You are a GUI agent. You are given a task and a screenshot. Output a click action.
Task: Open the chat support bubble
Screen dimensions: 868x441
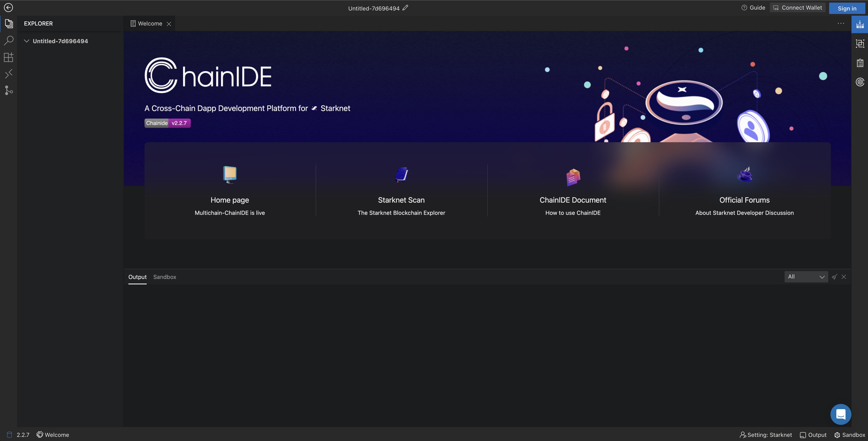840,414
